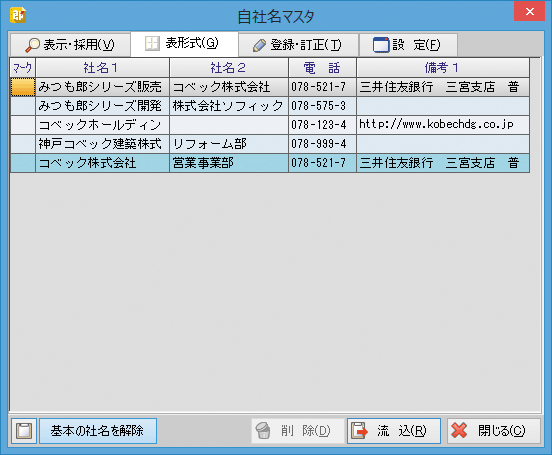The height and width of the screenshot is (455, 552).
Task: Click the orange mark cell in first row
Action: [x=23, y=87]
